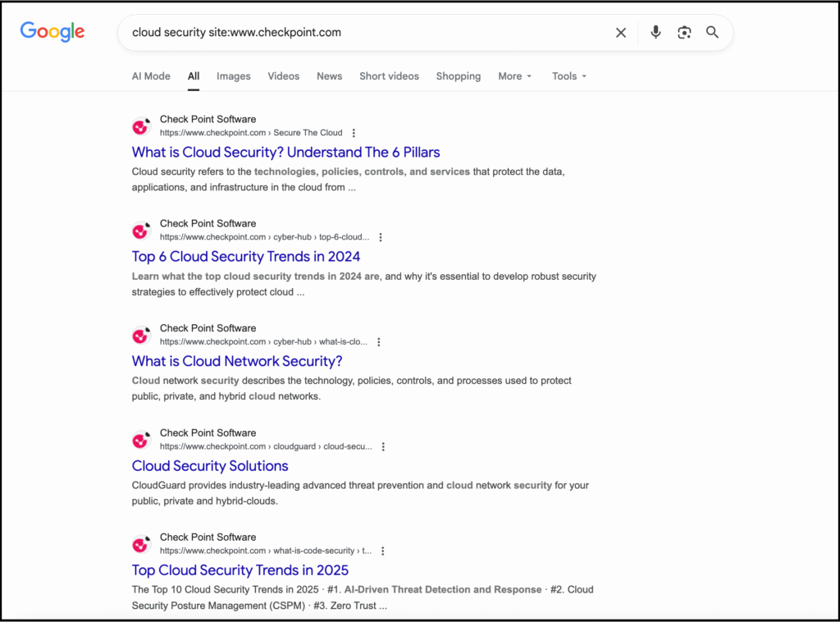Image resolution: width=840 pixels, height=622 pixels.
Task: Select the AI Mode tab
Action: click(x=151, y=76)
